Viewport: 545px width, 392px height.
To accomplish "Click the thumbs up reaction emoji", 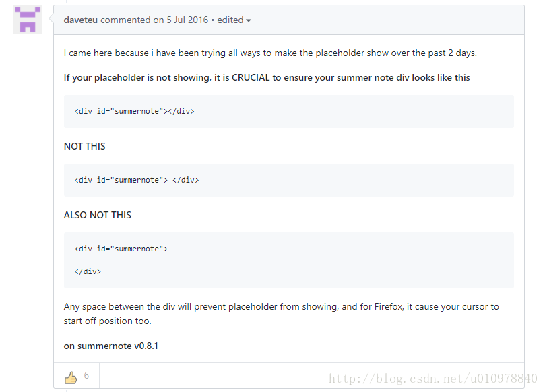I will click(x=71, y=377).
